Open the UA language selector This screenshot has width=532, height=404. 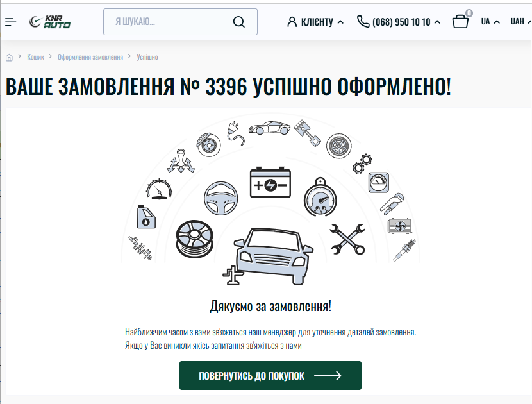tap(490, 22)
